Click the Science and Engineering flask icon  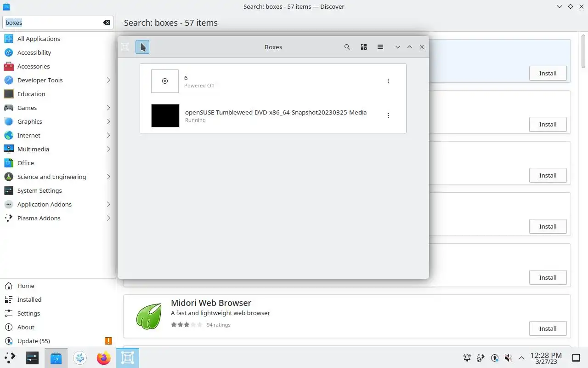[9, 177]
